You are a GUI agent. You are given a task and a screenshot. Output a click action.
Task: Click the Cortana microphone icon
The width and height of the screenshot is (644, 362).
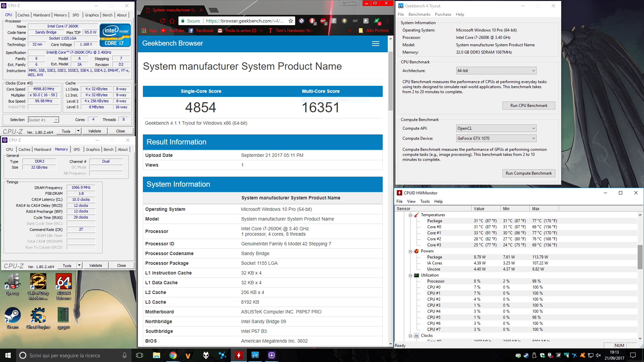pos(124,355)
